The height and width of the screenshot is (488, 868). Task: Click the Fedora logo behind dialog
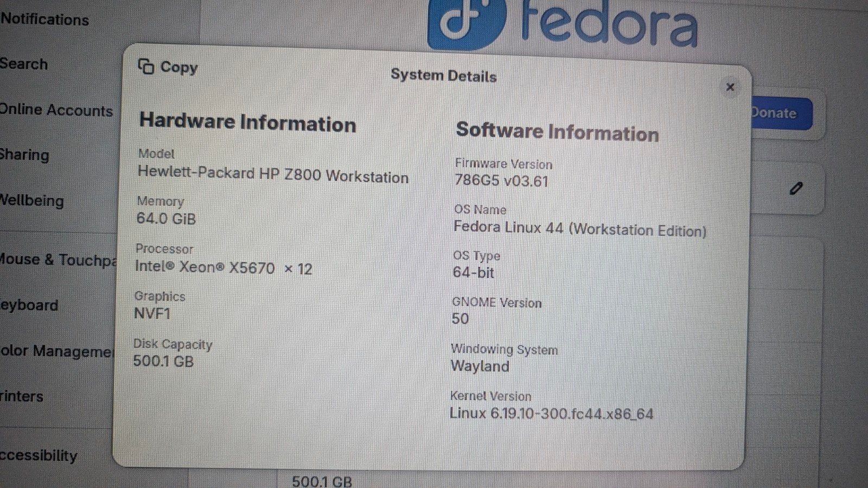point(563,24)
